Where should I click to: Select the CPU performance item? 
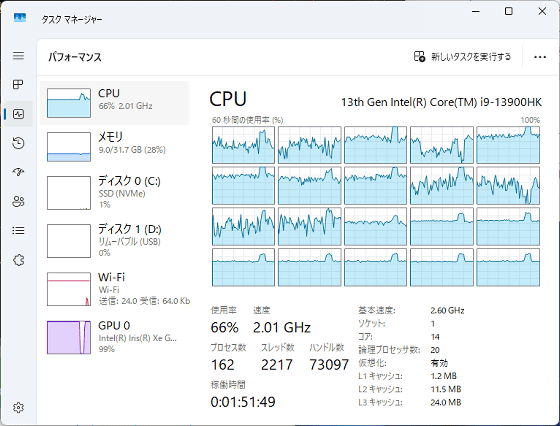coord(114,103)
